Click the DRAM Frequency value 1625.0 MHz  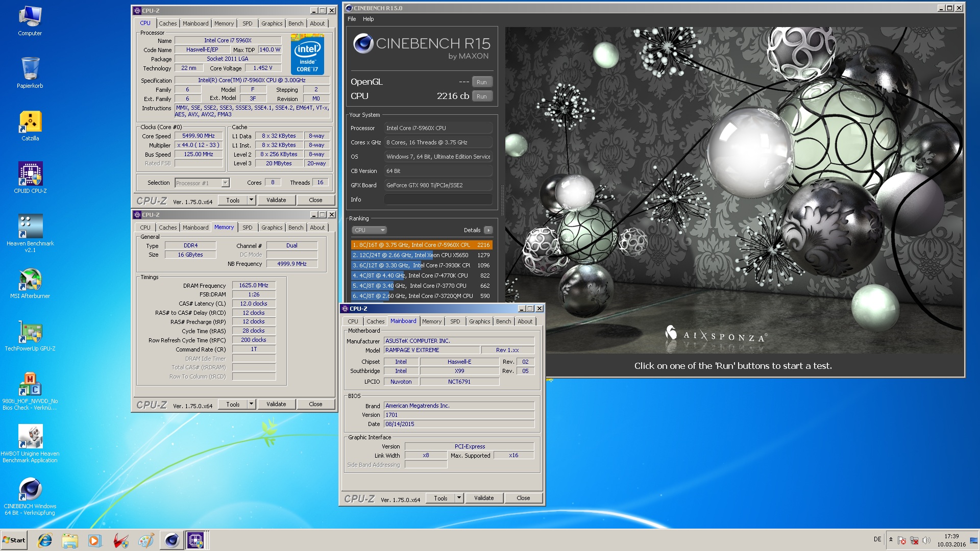254,285
